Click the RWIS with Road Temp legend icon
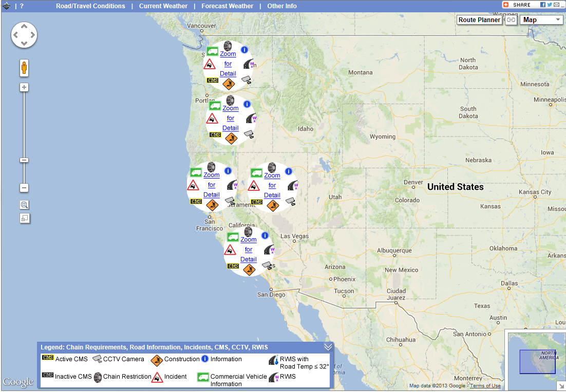 pos(273,360)
